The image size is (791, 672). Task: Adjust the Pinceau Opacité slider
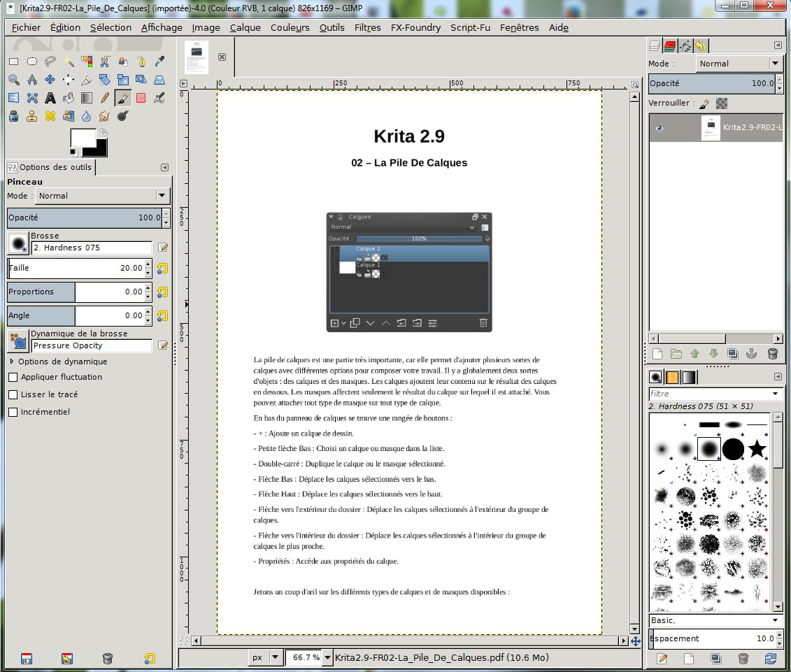coord(85,218)
